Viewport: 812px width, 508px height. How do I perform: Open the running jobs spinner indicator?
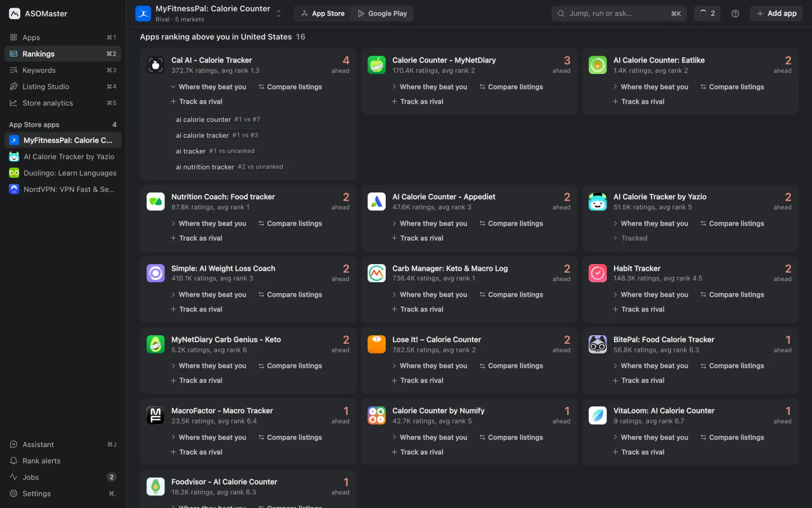[x=707, y=14]
